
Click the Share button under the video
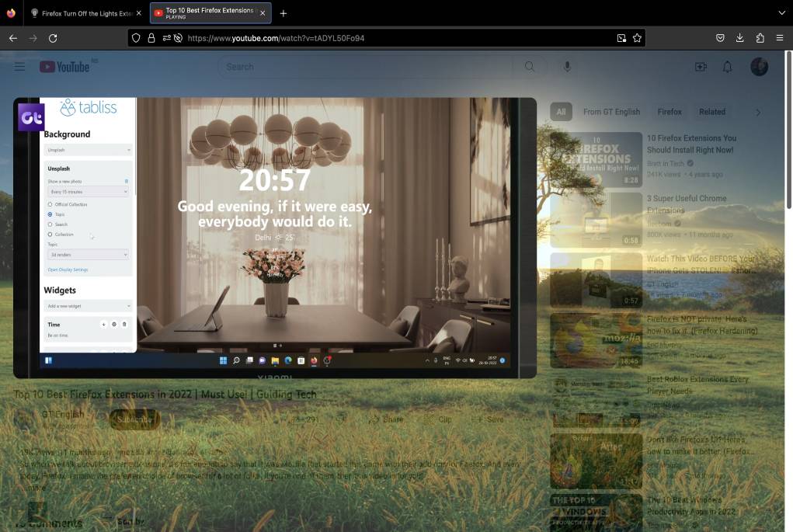tap(386, 419)
